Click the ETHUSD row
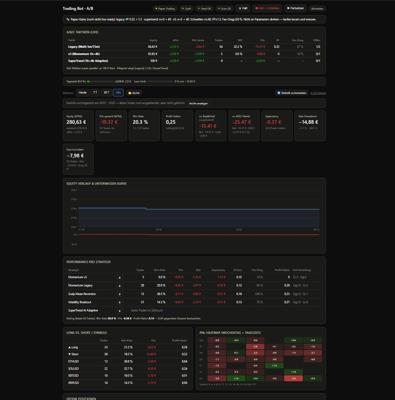 tap(128, 362)
